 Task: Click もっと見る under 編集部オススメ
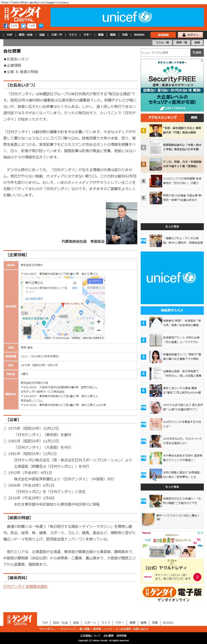[172, 487]
